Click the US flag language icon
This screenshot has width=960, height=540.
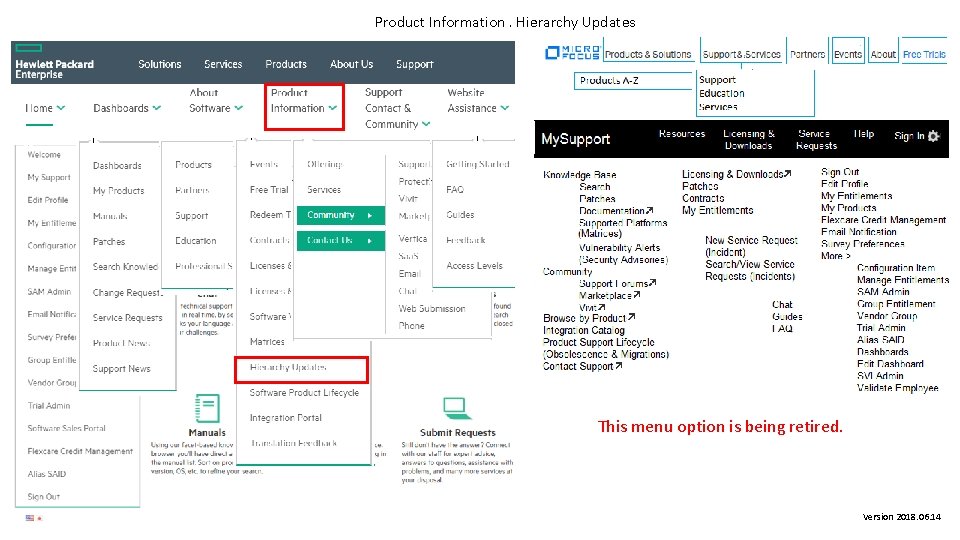coord(29,518)
